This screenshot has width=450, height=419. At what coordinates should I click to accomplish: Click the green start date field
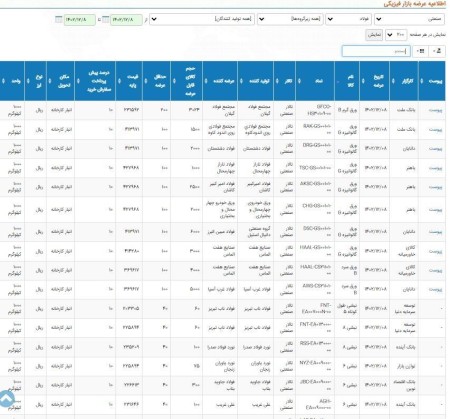tap(126, 20)
